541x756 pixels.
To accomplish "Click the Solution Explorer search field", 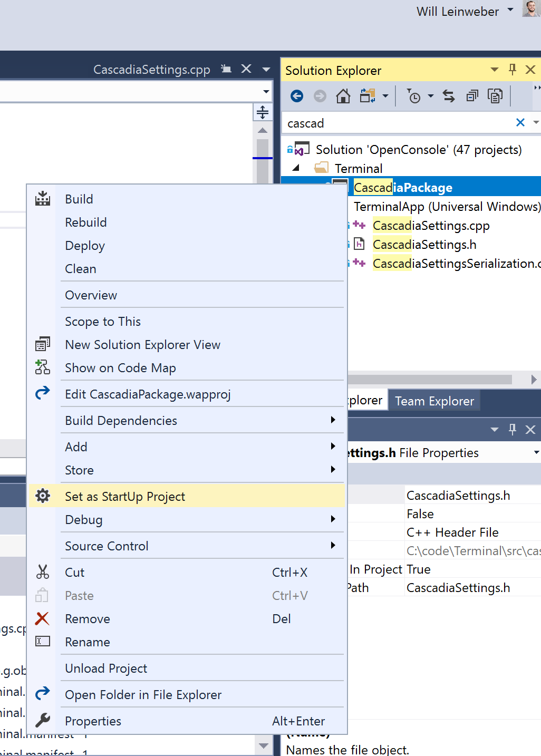I will coord(398,123).
